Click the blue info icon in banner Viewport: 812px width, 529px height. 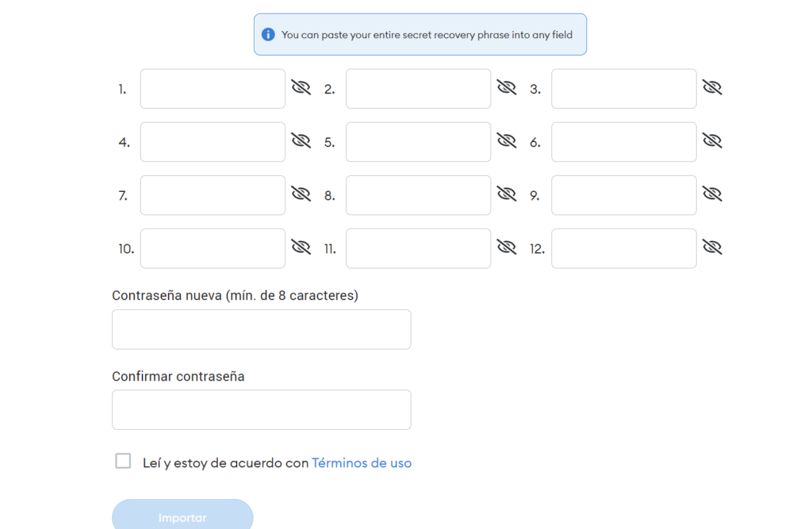pyautogui.click(x=268, y=35)
